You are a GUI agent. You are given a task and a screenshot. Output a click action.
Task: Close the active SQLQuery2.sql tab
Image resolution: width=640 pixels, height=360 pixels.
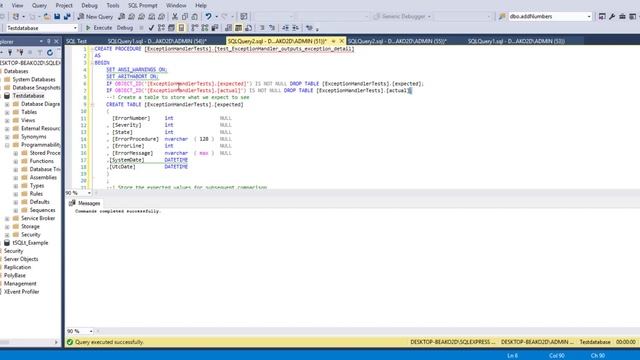click(342, 41)
